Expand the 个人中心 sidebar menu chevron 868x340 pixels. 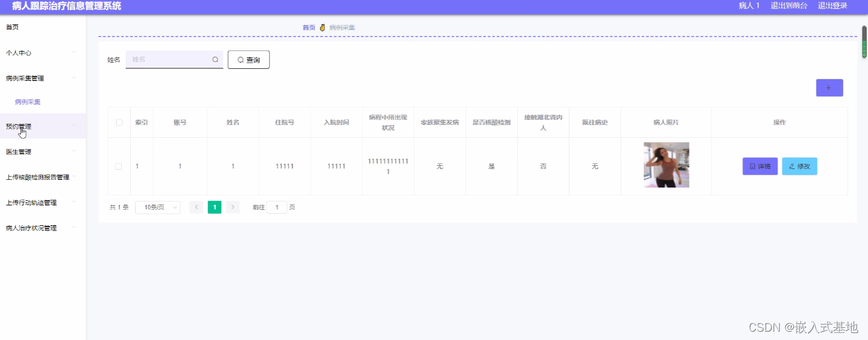pos(74,52)
